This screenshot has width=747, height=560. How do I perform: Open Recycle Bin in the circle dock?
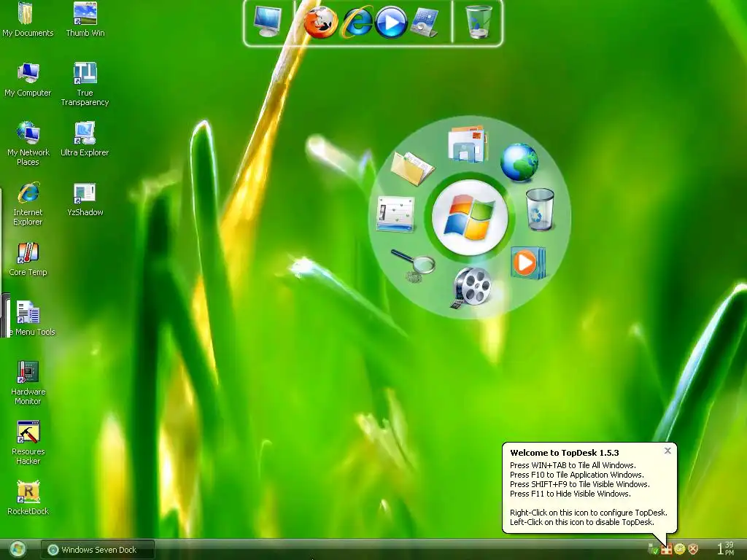(540, 209)
